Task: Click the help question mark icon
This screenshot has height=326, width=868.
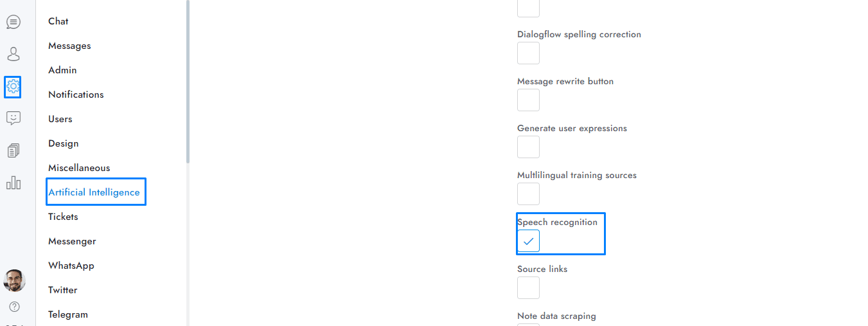Action: 14,307
